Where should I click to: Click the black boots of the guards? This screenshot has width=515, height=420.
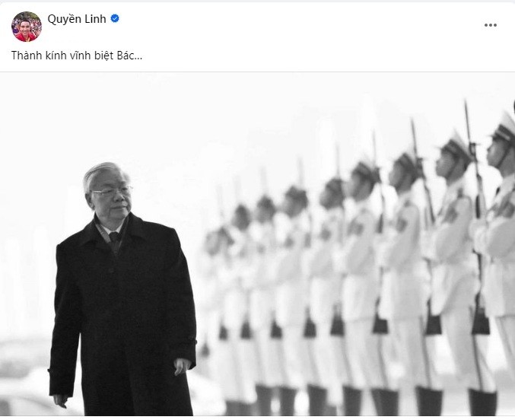[x=361, y=401]
